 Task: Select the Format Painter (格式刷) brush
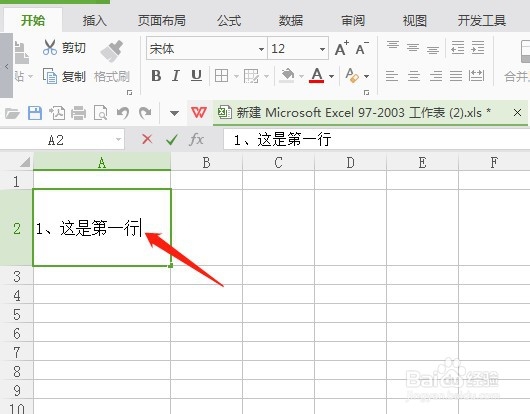(112, 51)
